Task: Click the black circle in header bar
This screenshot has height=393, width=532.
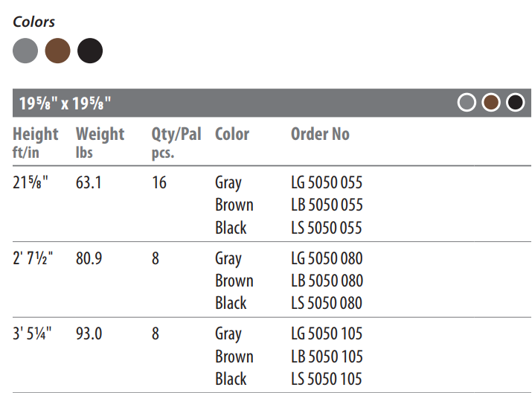Action: (x=516, y=103)
